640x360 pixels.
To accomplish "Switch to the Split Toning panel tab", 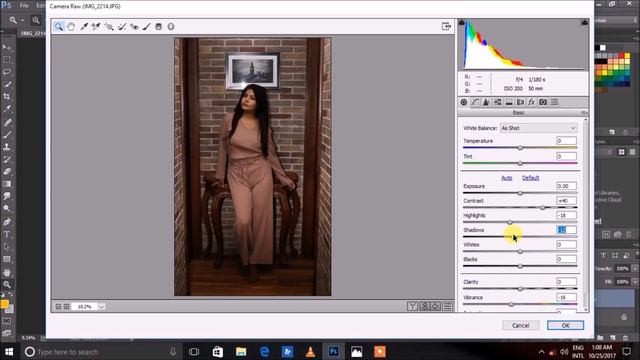I will (x=509, y=102).
